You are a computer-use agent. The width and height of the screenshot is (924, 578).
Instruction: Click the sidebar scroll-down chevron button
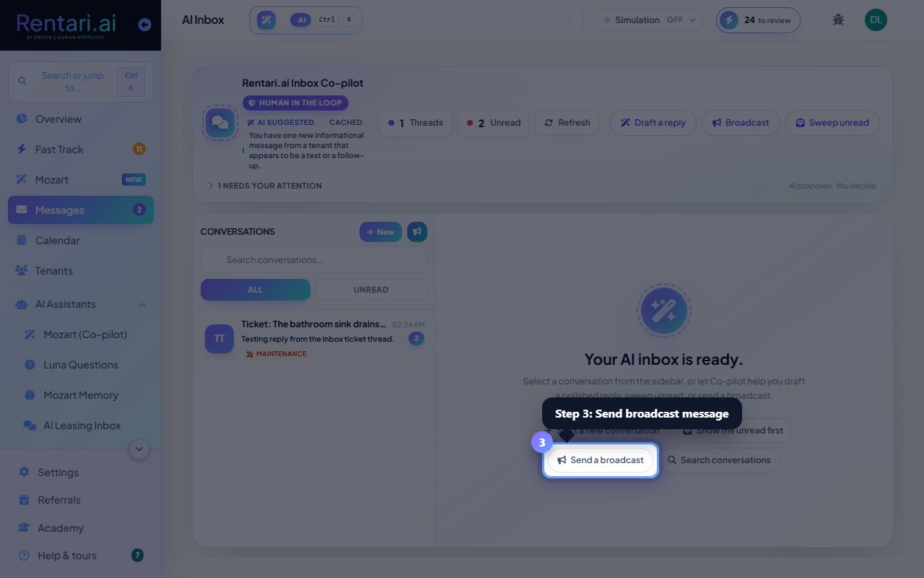(x=139, y=449)
